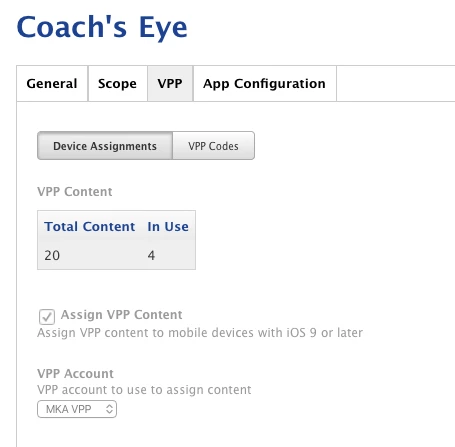Click the empty tab bar area after App Configuration

396,83
